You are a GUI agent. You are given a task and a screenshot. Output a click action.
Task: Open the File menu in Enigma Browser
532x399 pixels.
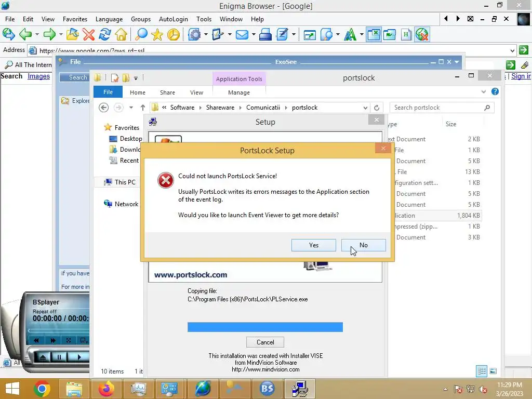[x=10, y=19]
